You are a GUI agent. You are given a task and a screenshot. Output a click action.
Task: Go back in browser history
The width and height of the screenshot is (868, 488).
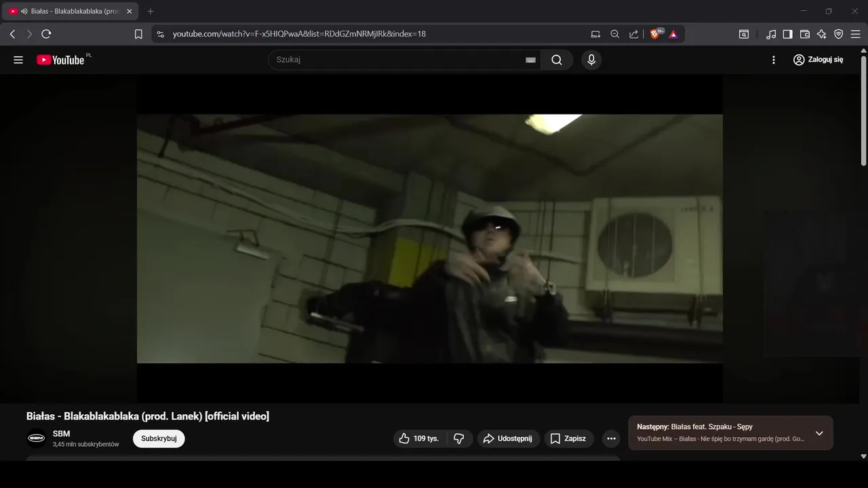click(12, 34)
